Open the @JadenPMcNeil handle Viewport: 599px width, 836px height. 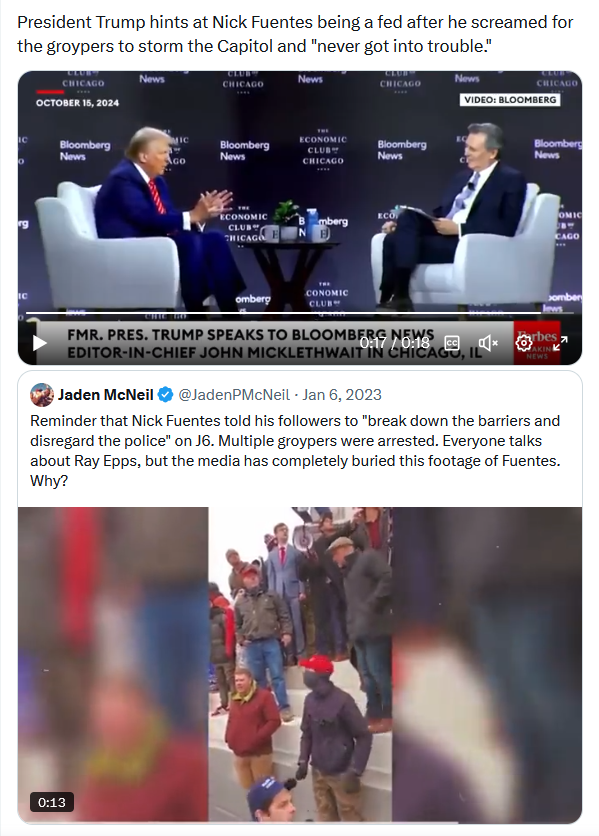[234, 395]
